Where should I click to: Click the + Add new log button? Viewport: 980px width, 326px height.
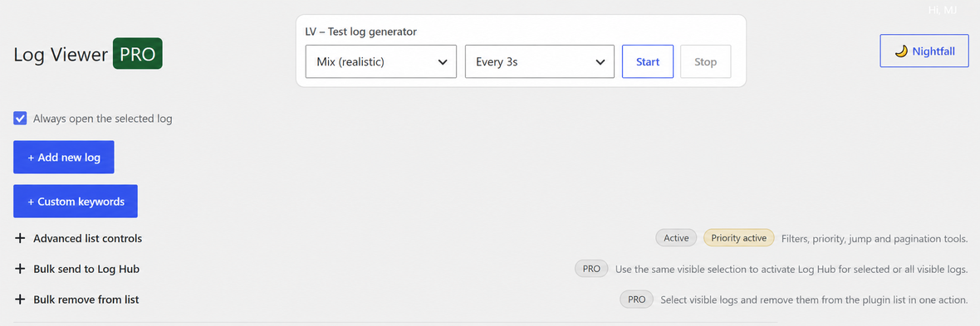64,158
